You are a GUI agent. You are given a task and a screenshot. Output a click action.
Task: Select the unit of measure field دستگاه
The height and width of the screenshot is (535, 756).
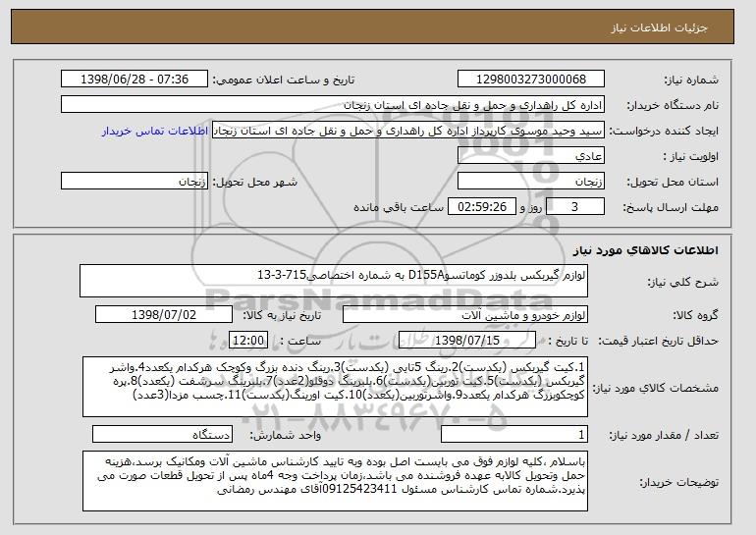click(162, 434)
